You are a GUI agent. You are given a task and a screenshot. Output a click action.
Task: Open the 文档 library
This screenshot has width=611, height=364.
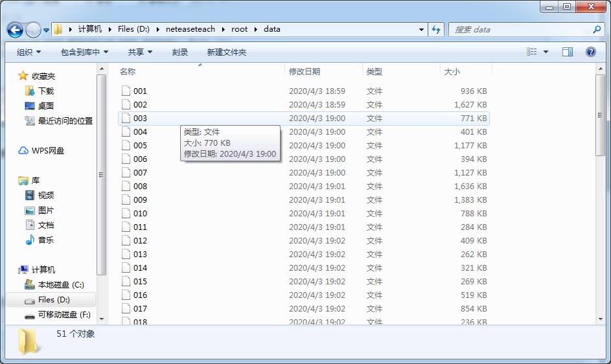tap(46, 225)
